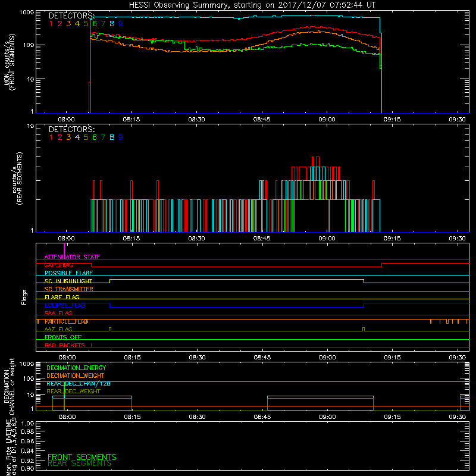This screenshot has height=476, width=476.
Task: Click the PARTICLE_FLAG label
Action: [x=67, y=321]
